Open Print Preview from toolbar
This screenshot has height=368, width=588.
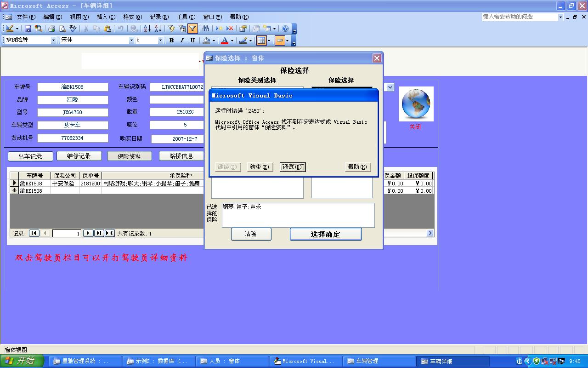click(x=62, y=29)
